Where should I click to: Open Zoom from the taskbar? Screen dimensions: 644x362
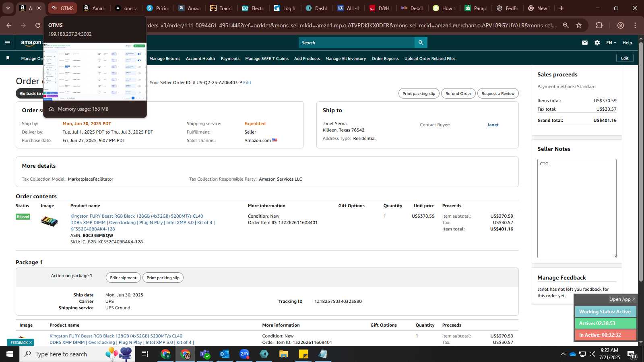pos(244,354)
